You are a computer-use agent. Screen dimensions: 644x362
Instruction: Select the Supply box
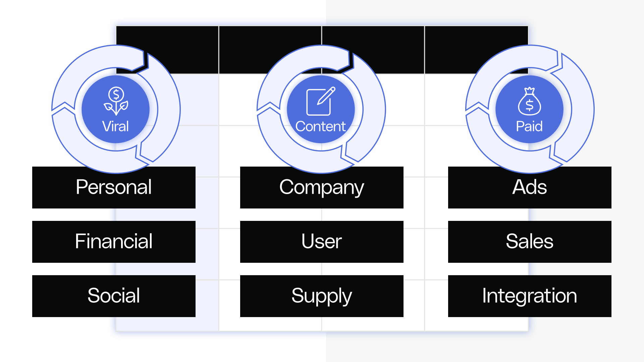pyautogui.click(x=322, y=296)
